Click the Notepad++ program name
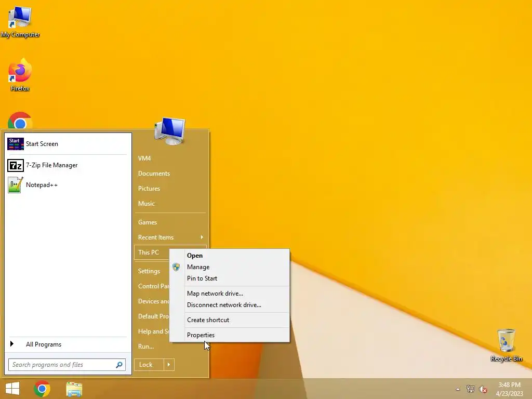This screenshot has height=399, width=532. click(42, 185)
